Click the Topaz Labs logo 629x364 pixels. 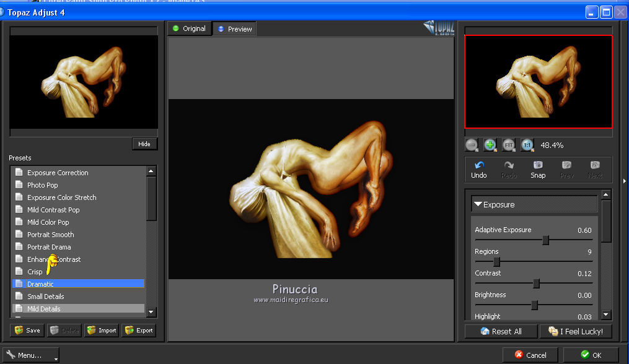pyautogui.click(x=439, y=28)
